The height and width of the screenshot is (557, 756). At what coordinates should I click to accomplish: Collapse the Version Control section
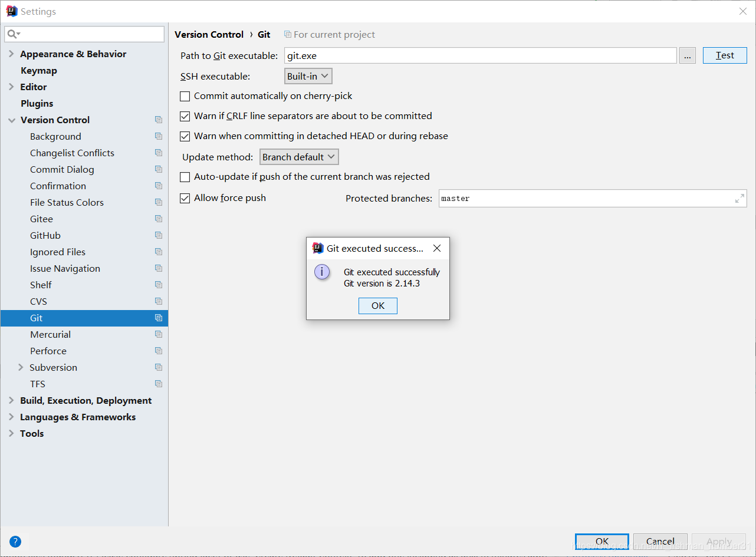pyautogui.click(x=11, y=120)
